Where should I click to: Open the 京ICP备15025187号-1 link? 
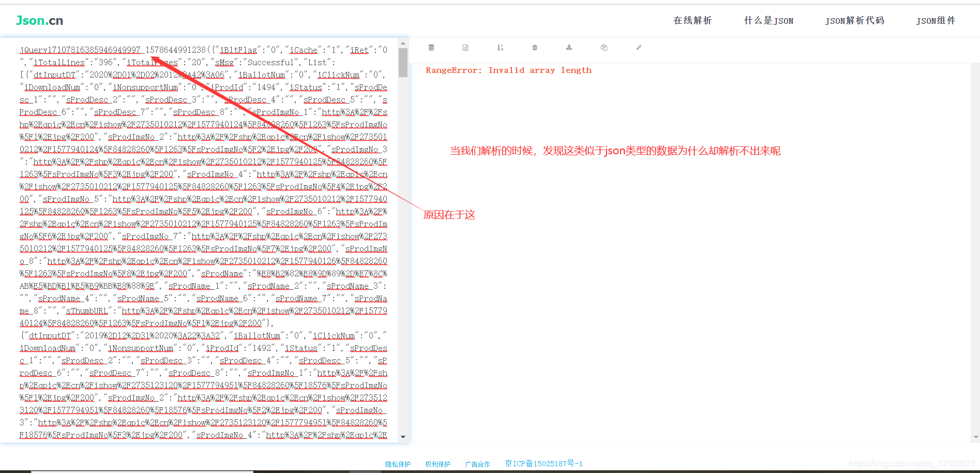pyautogui.click(x=544, y=464)
